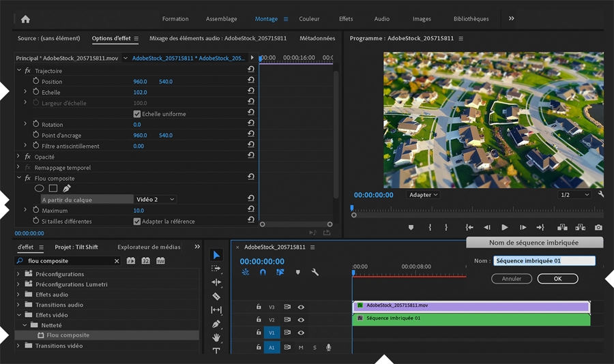Uncheck Adapter la référence checkbox
The width and height of the screenshot is (614, 364).
pos(137,222)
